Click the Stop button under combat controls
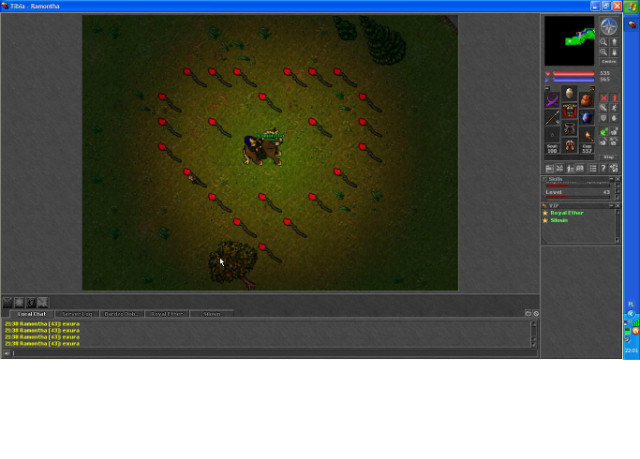Viewport: 640px width, 459px height. (609, 157)
